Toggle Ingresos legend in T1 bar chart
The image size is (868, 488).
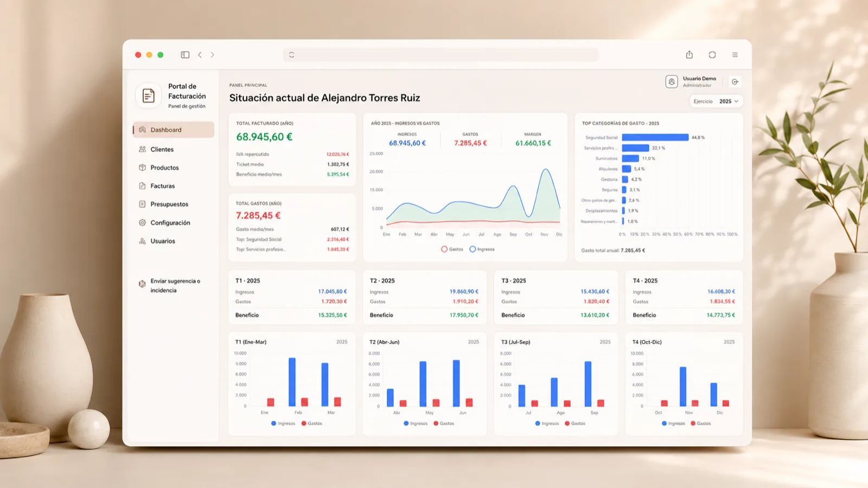pyautogui.click(x=283, y=423)
